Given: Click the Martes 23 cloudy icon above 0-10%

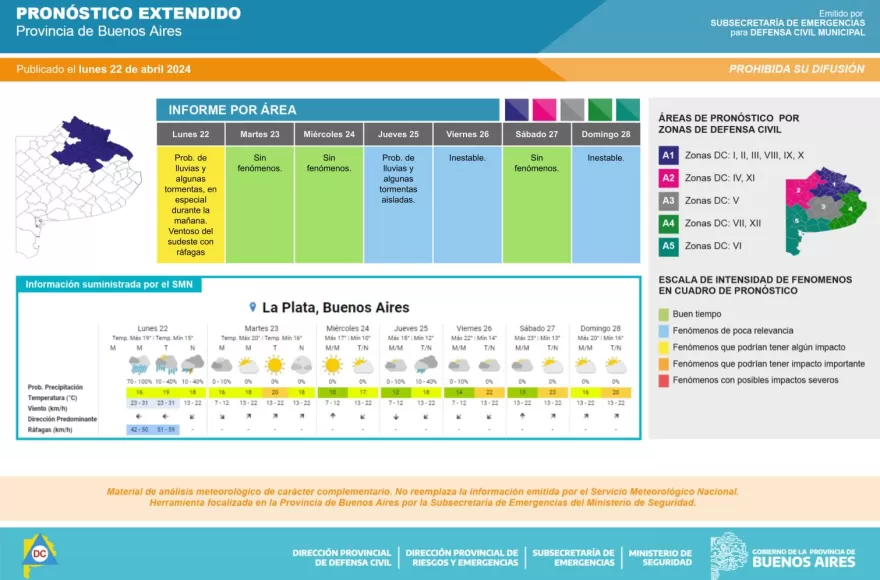Looking at the screenshot, I should [222, 366].
